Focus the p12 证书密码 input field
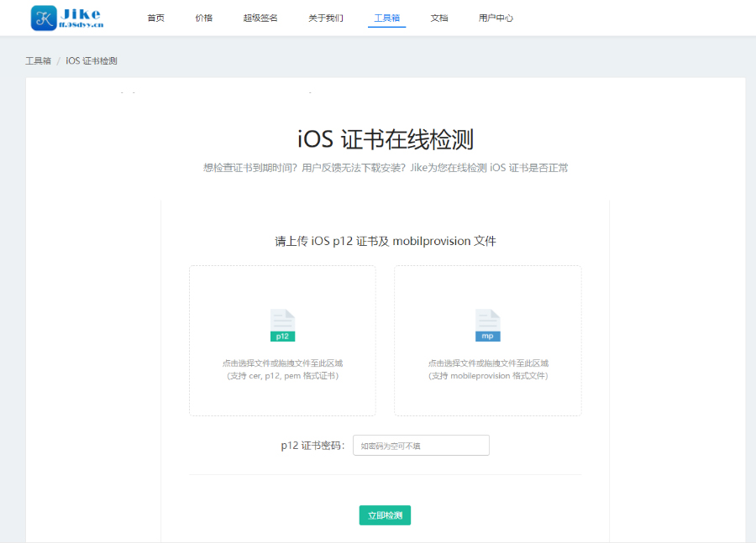 click(421, 445)
